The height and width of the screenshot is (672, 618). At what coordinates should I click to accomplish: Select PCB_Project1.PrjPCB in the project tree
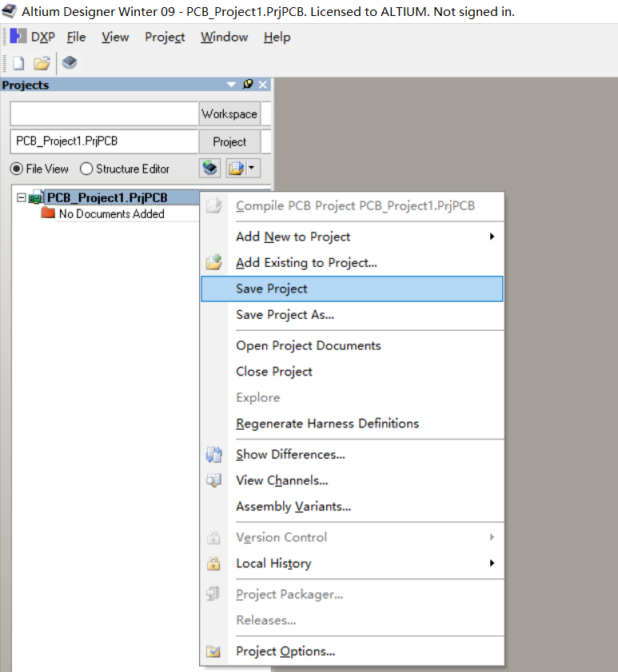pyautogui.click(x=107, y=197)
